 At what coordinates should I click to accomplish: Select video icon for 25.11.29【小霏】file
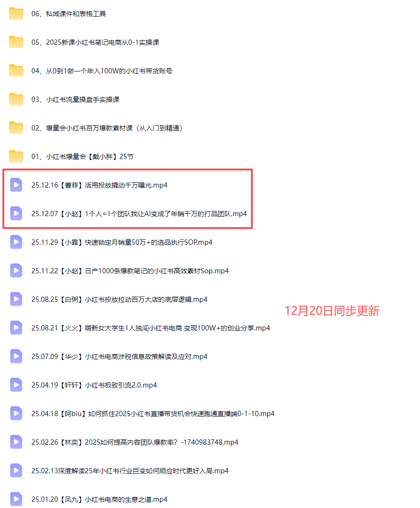pyautogui.click(x=16, y=242)
